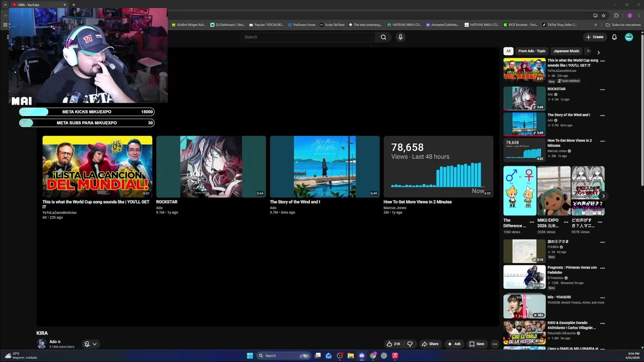Dislike the KIRA video
The width and height of the screenshot is (644, 362).
click(x=410, y=344)
